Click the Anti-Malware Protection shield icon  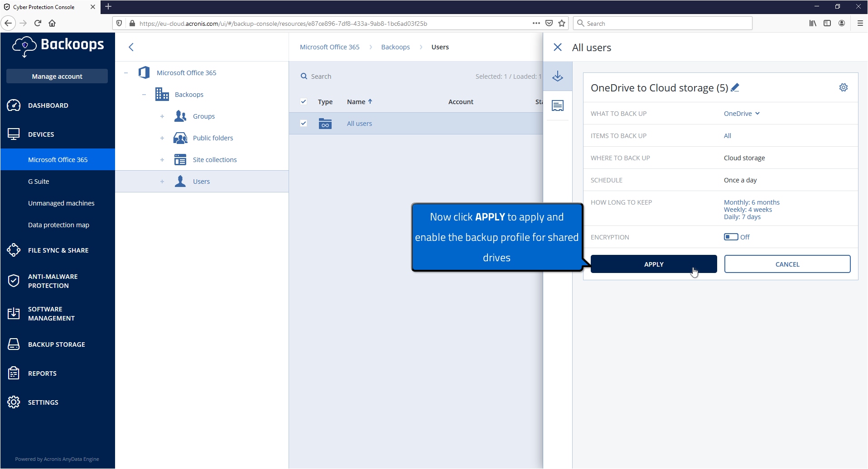point(14,281)
